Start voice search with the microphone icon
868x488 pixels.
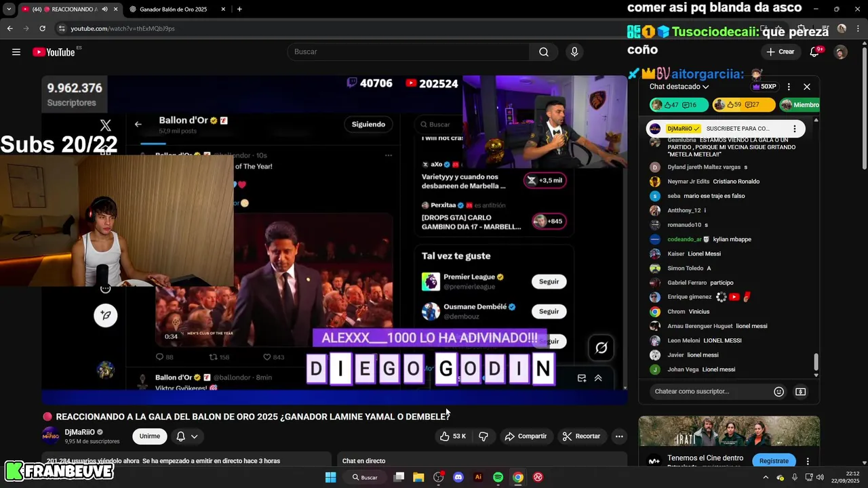[574, 52]
